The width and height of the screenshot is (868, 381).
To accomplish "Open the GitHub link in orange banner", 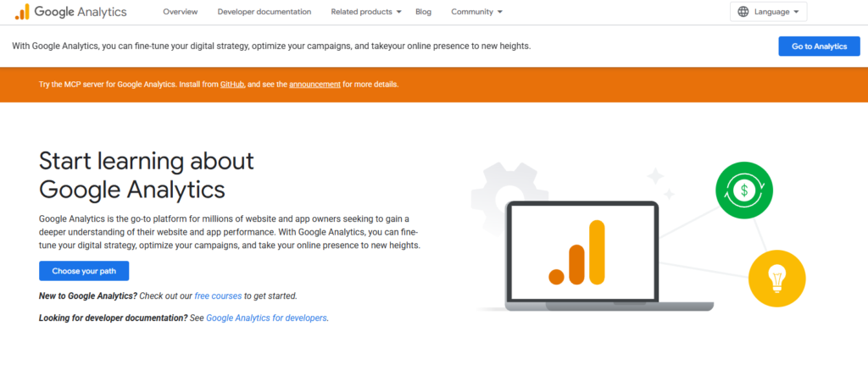I will [232, 85].
